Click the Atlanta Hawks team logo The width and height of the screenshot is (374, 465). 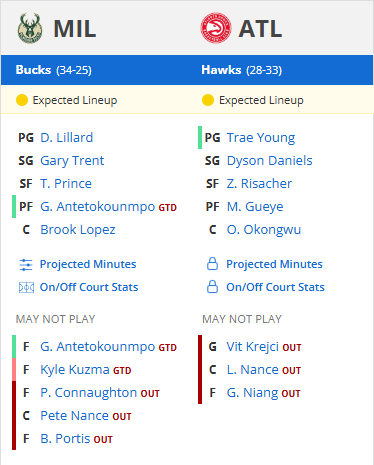click(x=216, y=28)
